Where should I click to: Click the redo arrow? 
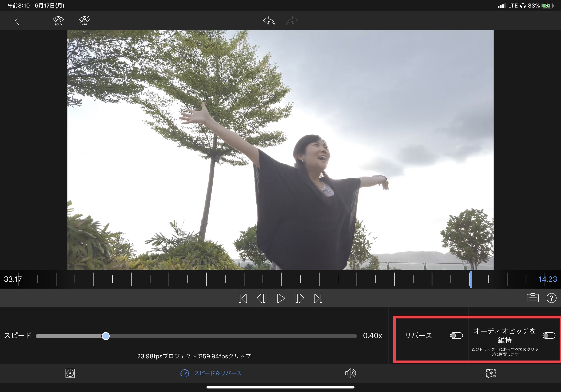click(x=292, y=21)
